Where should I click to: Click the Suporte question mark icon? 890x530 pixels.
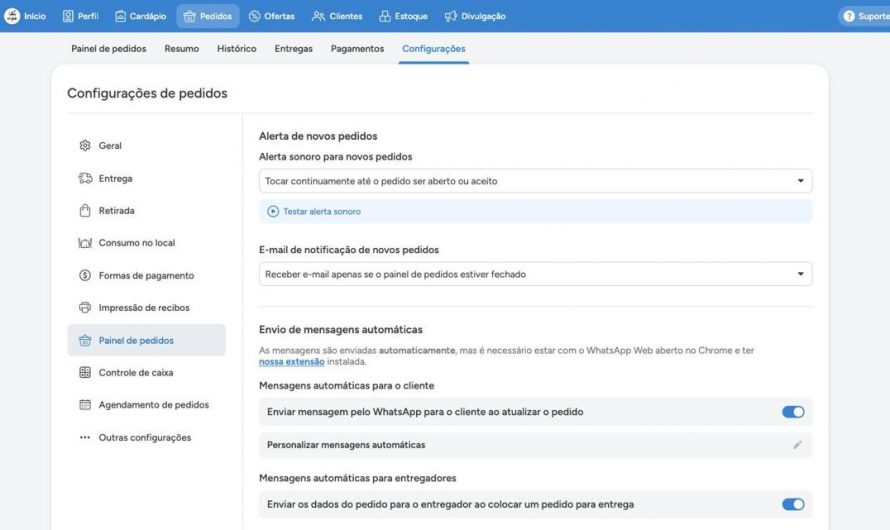[x=849, y=16]
